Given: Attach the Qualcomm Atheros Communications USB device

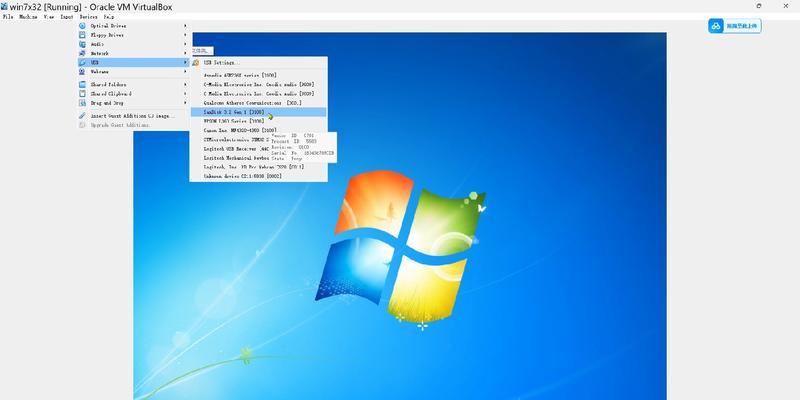Looking at the screenshot, I should coord(258,103).
